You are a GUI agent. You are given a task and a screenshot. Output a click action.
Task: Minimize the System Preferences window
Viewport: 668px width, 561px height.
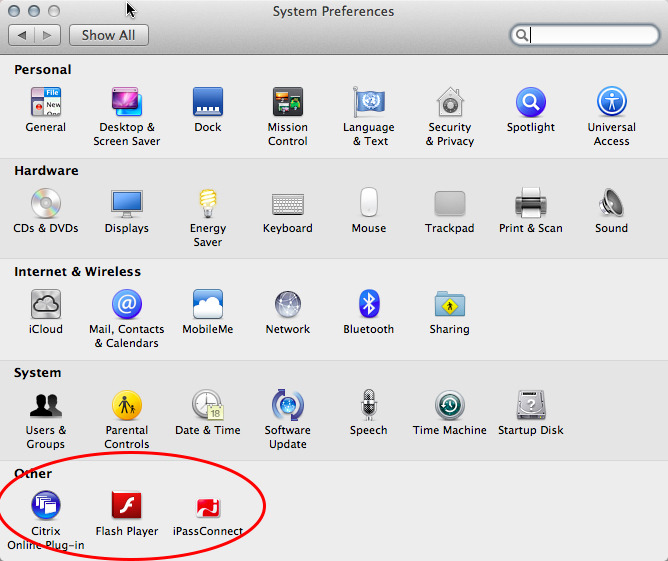tap(34, 11)
